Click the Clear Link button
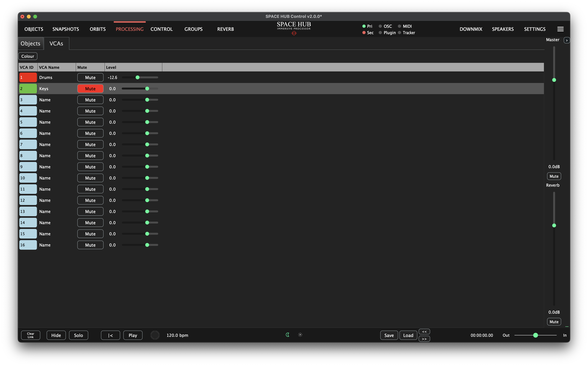This screenshot has width=588, height=366. 30,335
